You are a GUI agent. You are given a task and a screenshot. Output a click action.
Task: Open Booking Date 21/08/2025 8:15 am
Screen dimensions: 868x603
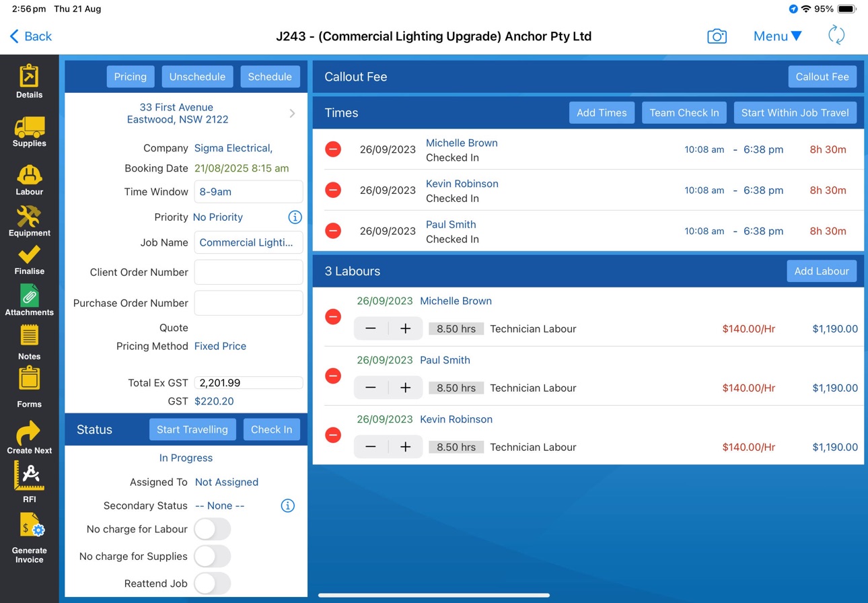point(242,168)
